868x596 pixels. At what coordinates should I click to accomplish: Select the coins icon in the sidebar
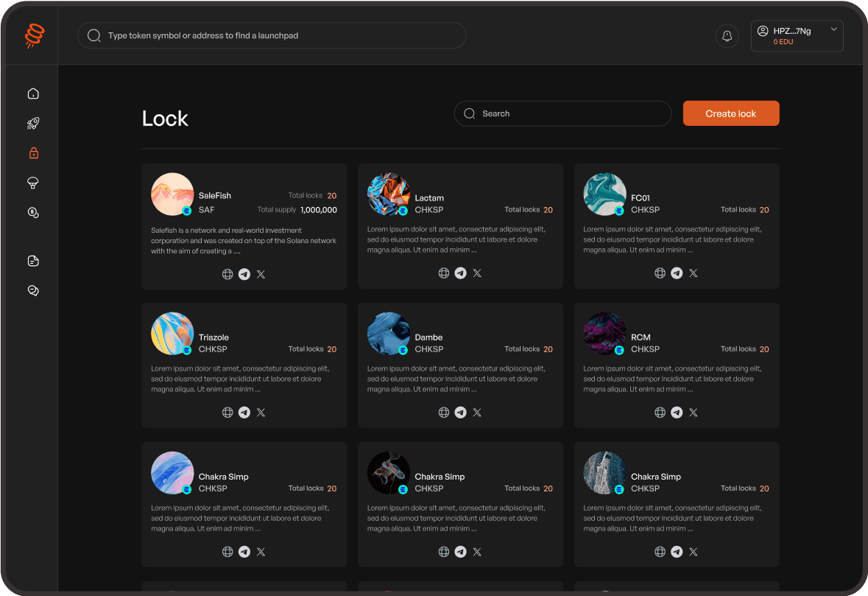pyautogui.click(x=32, y=212)
